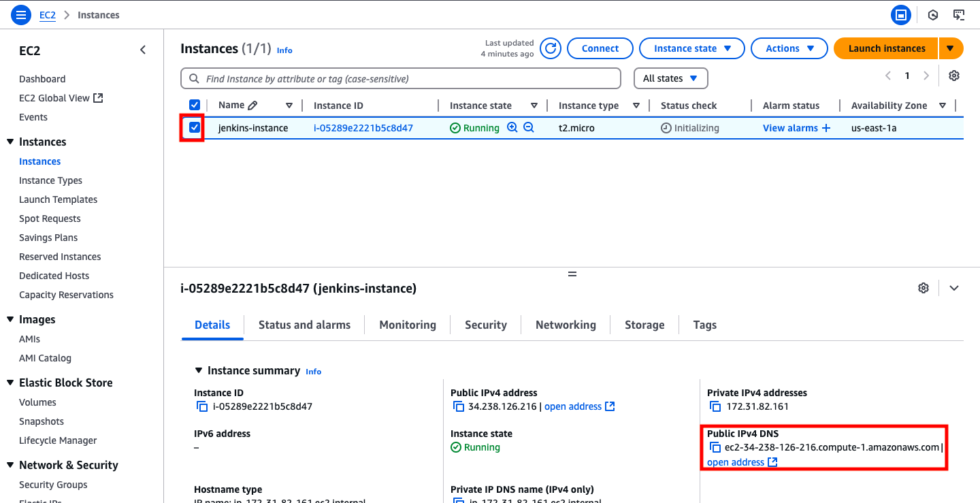Collapse the EC2 sidebar with chevron

point(143,50)
